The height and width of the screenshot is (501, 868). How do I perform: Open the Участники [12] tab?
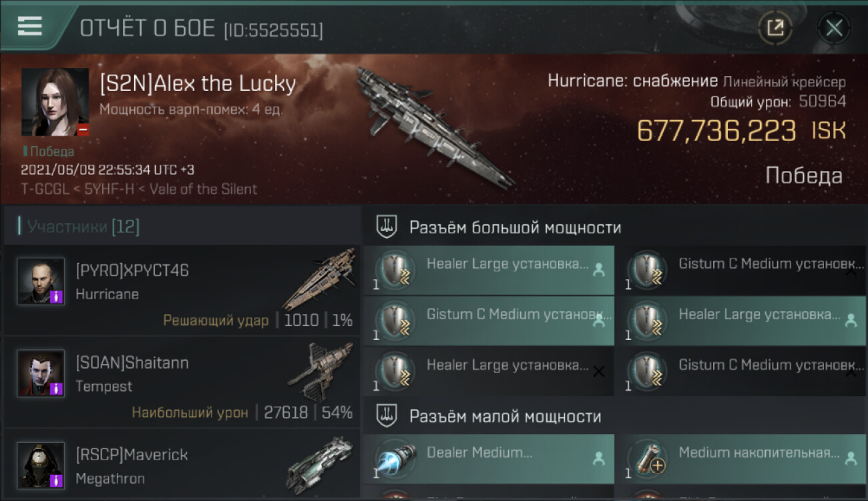point(83,226)
